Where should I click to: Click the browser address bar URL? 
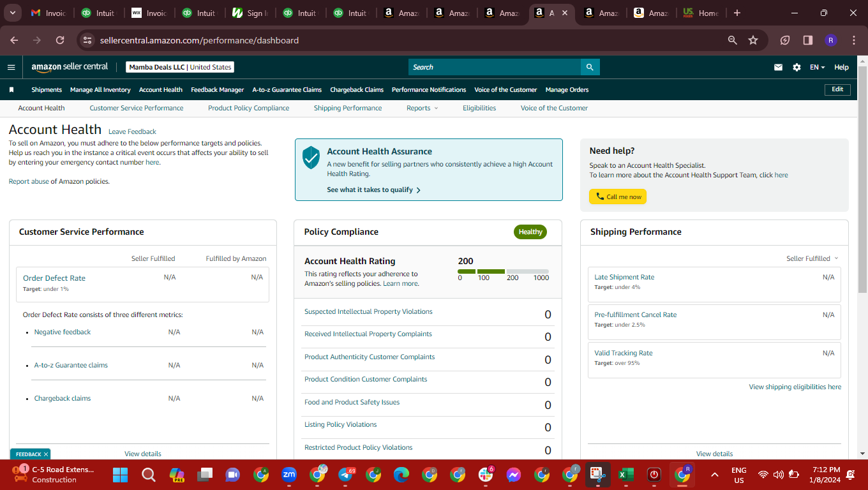point(199,40)
